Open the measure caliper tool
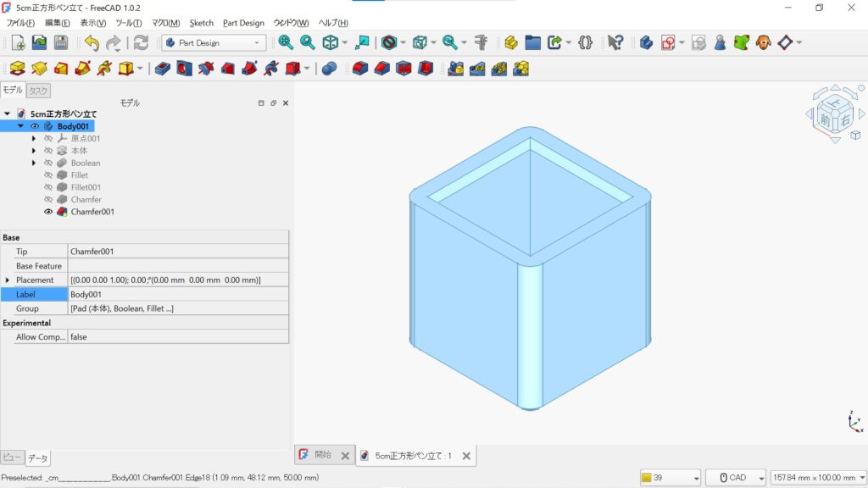Viewport: 868px width, 488px height. (x=481, y=42)
